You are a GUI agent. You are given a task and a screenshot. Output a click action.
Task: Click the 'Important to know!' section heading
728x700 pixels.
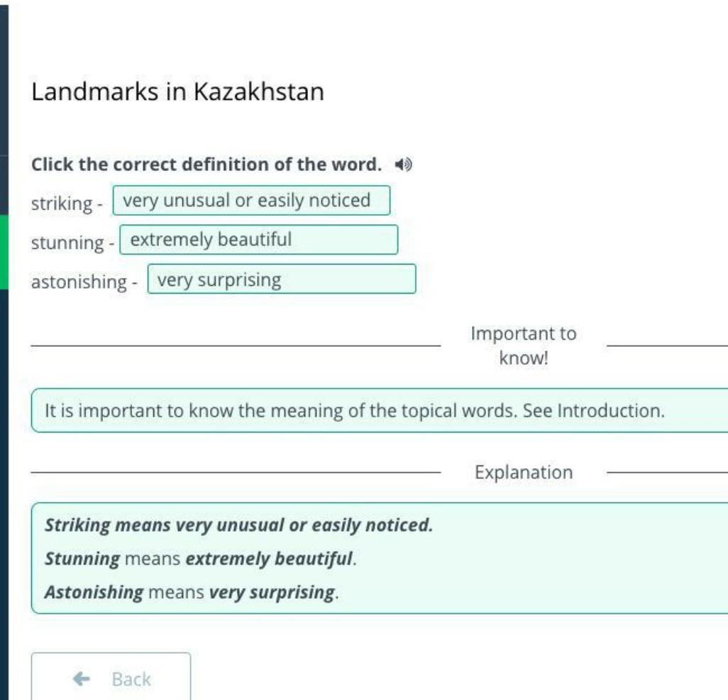point(524,345)
